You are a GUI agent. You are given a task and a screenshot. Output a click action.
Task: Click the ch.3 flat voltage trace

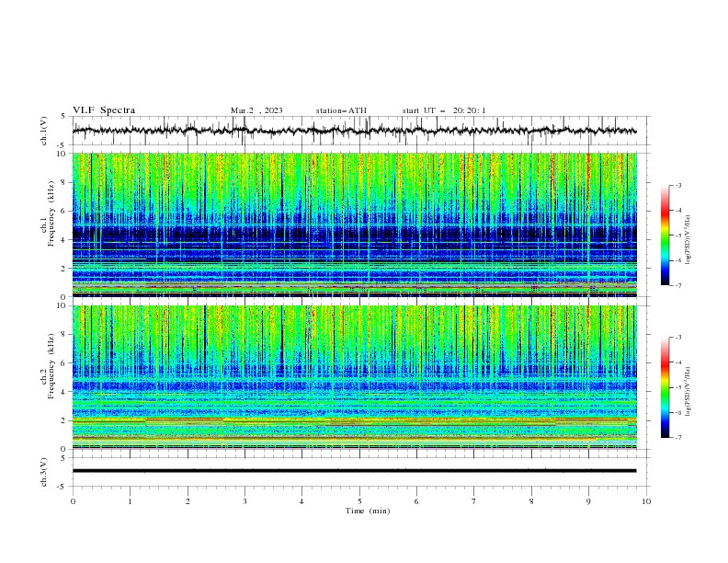pos(354,471)
